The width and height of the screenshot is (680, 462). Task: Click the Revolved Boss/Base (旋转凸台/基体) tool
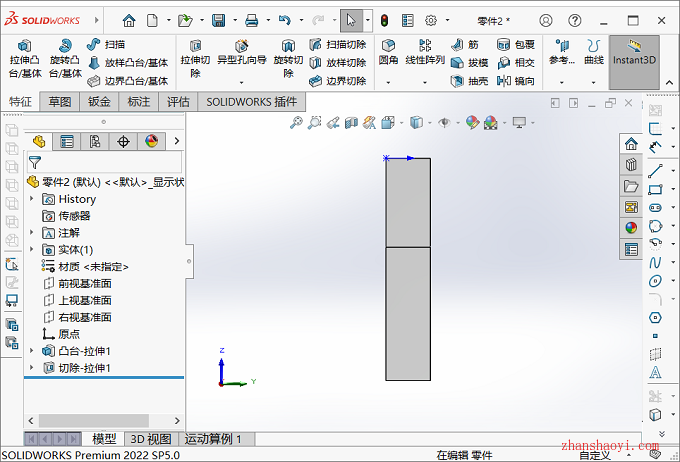pyautogui.click(x=65, y=59)
